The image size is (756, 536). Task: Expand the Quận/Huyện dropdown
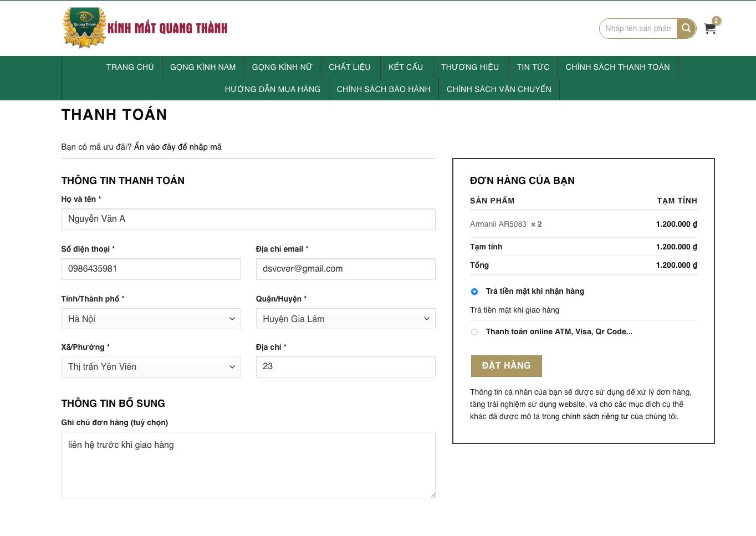pyautogui.click(x=345, y=319)
